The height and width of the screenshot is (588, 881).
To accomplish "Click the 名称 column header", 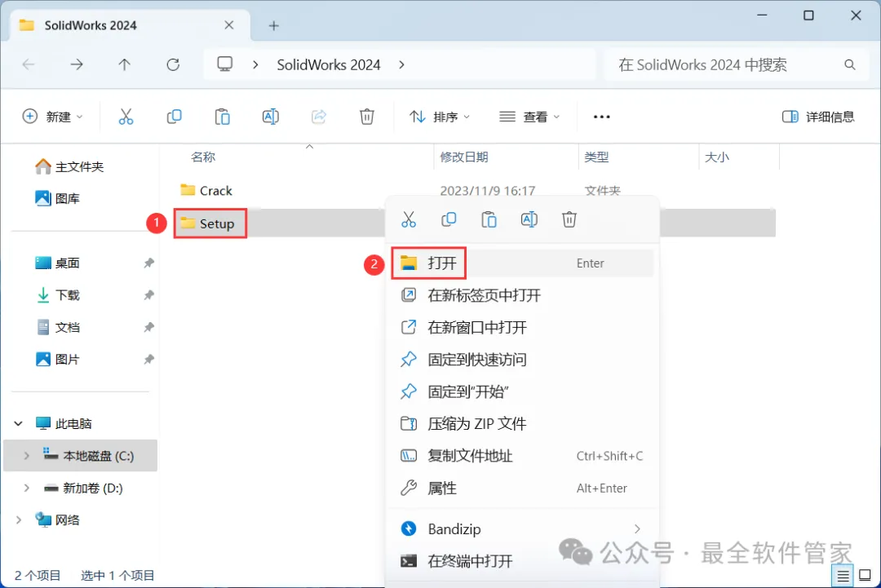I will click(203, 157).
